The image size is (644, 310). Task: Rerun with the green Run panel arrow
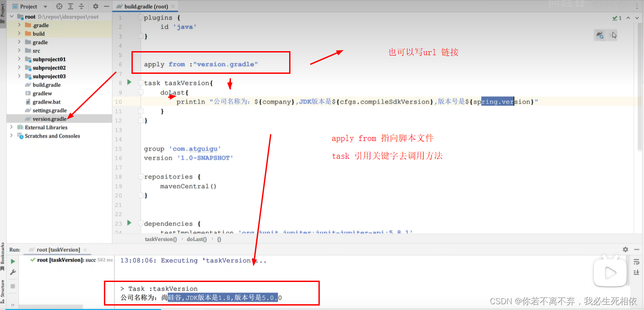click(13, 261)
